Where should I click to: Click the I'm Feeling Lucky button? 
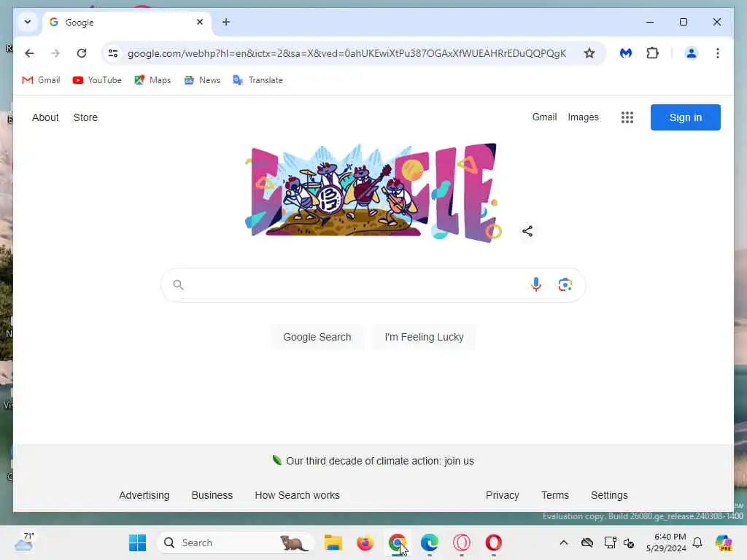click(x=424, y=337)
